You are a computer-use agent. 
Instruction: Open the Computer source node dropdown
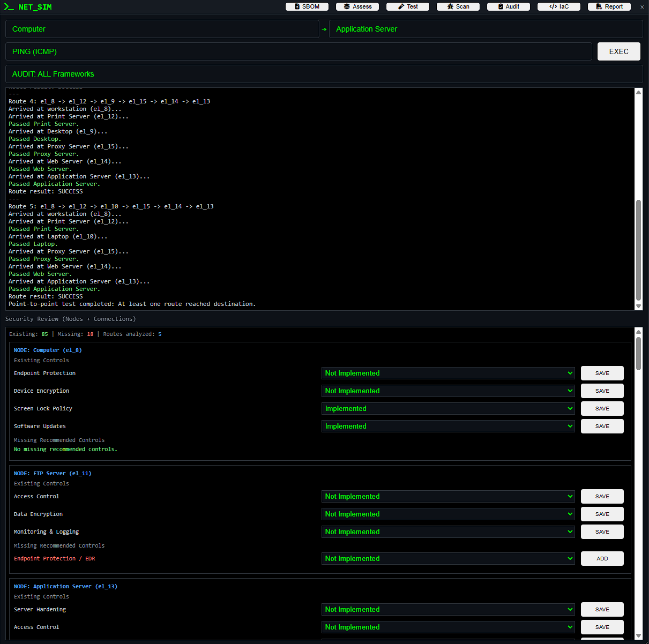tap(162, 29)
